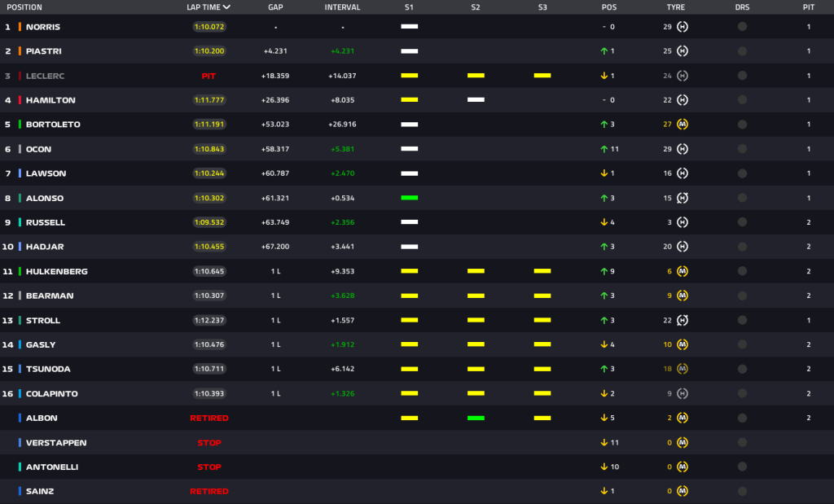Click the medium tyre icon in Gasly's row
Image resolution: width=834 pixels, height=504 pixels.
tap(683, 344)
